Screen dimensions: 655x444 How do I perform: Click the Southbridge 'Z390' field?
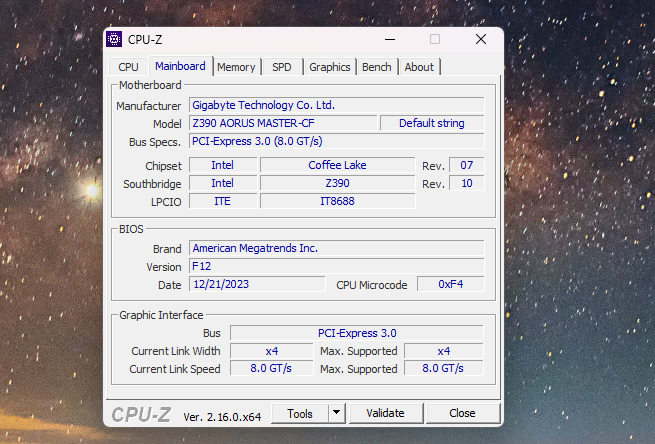(x=338, y=183)
